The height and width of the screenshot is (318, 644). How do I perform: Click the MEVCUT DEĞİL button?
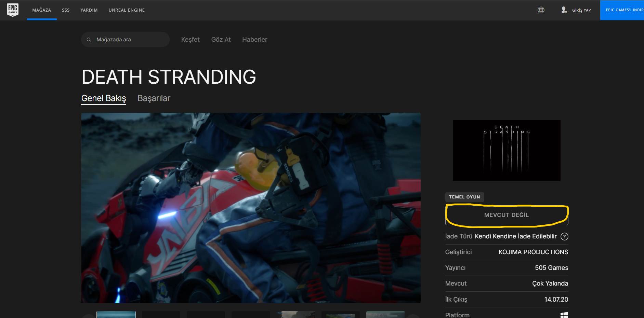[507, 215]
